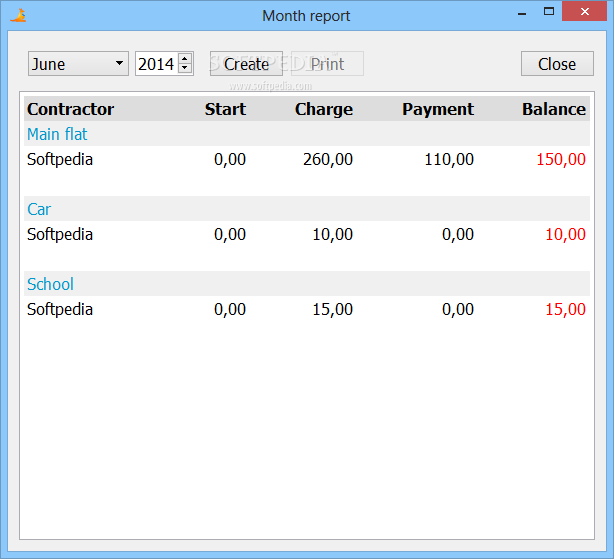Click the red 15,00 balance value

coord(565,310)
